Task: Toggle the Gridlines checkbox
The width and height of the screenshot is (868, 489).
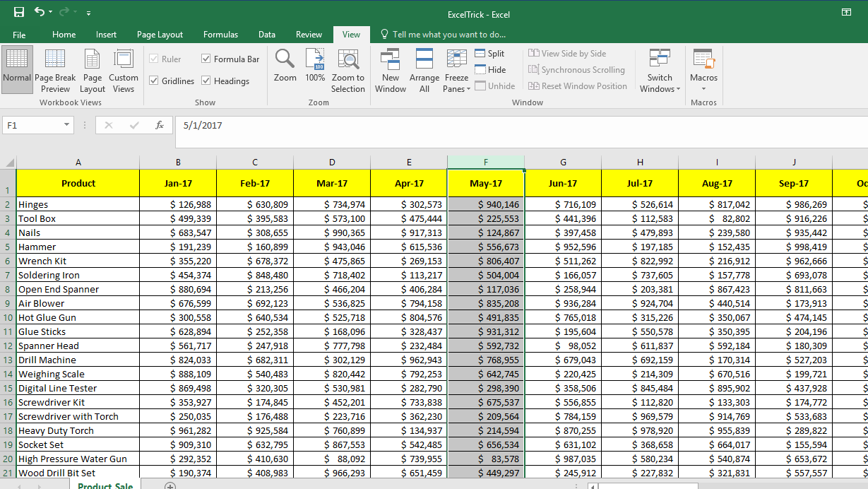Action: coord(155,81)
